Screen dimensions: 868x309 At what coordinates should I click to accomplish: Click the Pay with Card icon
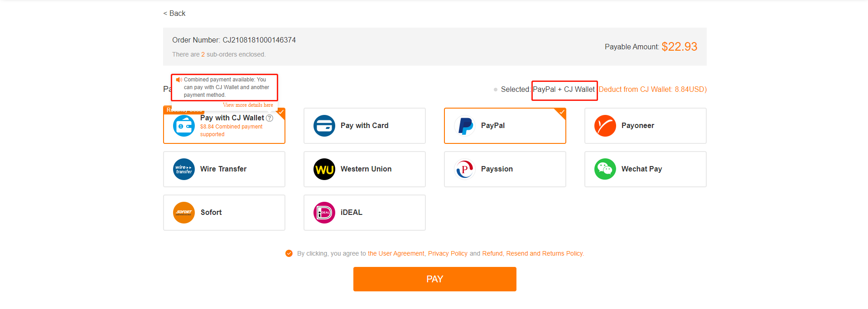324,126
